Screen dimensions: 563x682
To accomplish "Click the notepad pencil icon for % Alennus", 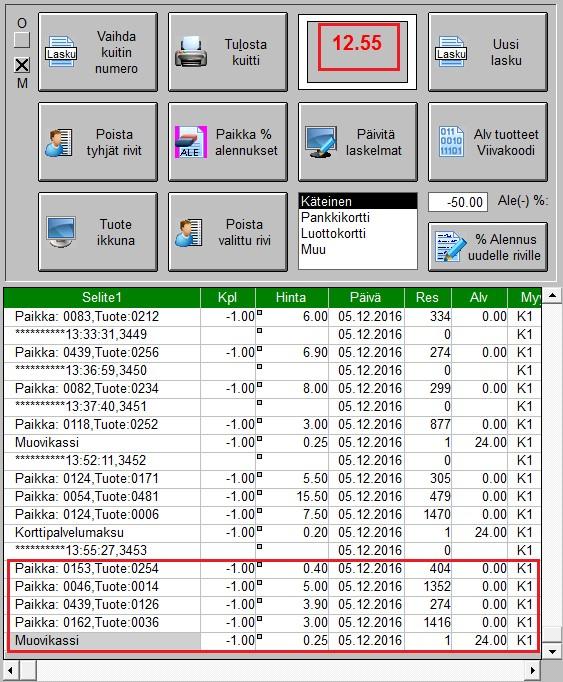I will 448,247.
